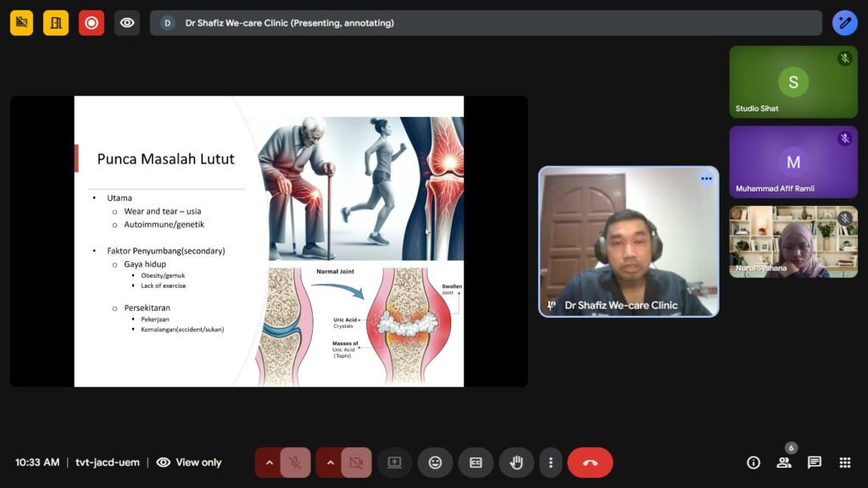Viewport: 868px width, 488px height.
Task: Open the activities grid icon
Action: [x=845, y=463]
